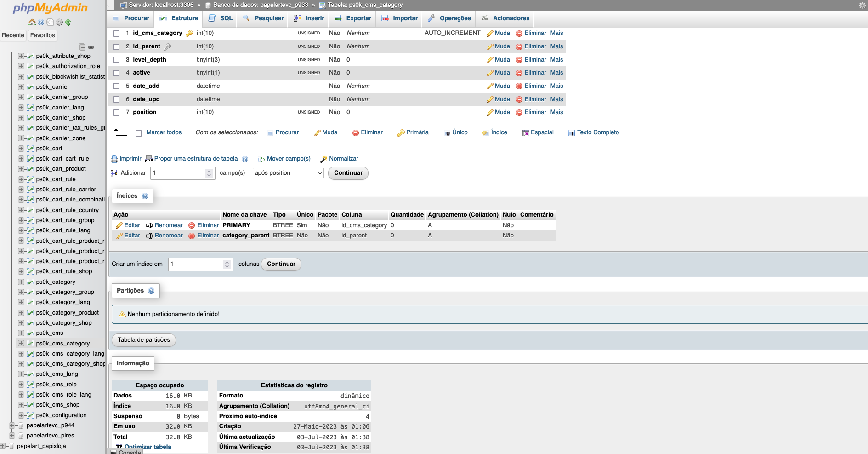868x454 pixels.
Task: Click Eliminar for the PRIMARY index
Action: [204, 225]
